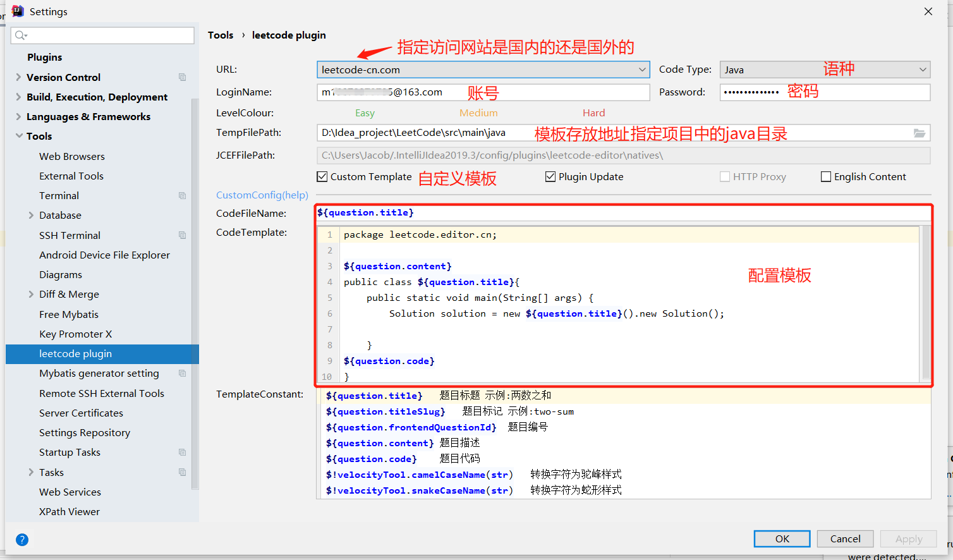
Task: Select Key Promoter X in the sidebar
Action: click(x=75, y=334)
